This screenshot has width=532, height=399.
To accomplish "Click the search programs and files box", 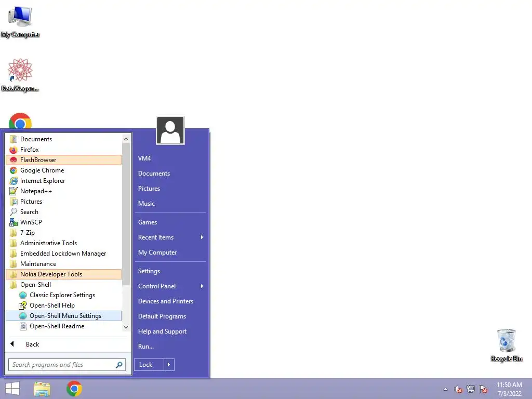I will point(67,365).
